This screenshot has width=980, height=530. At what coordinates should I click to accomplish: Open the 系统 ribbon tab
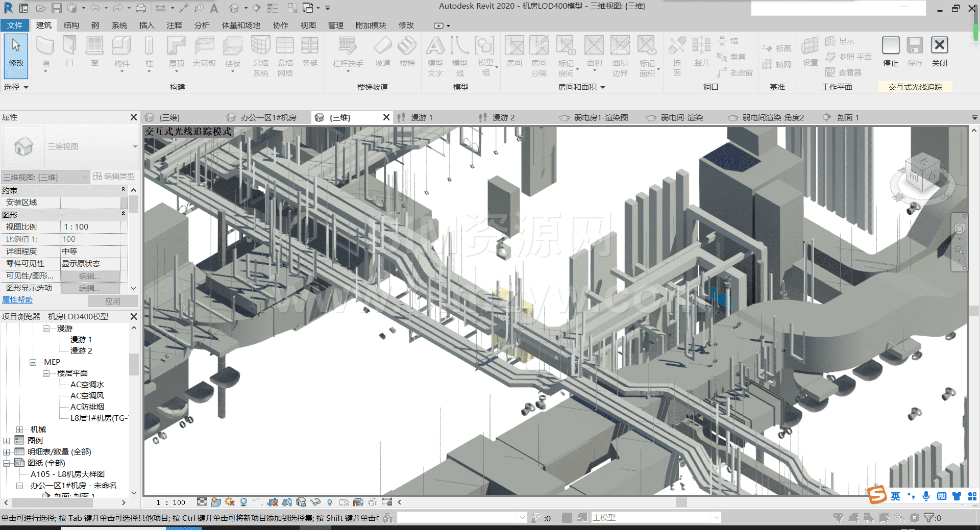(x=119, y=25)
